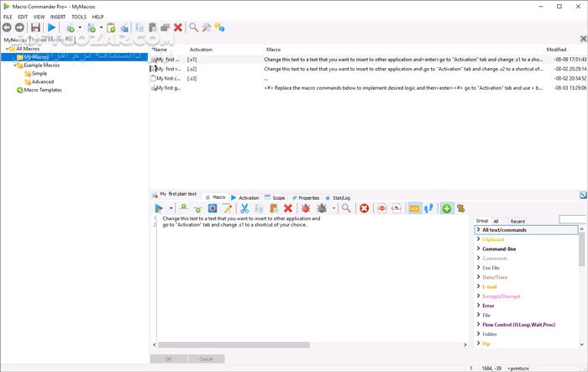Viewport: 588px width, 372px height.
Task: Switch to the Activation tab
Action: (x=245, y=197)
